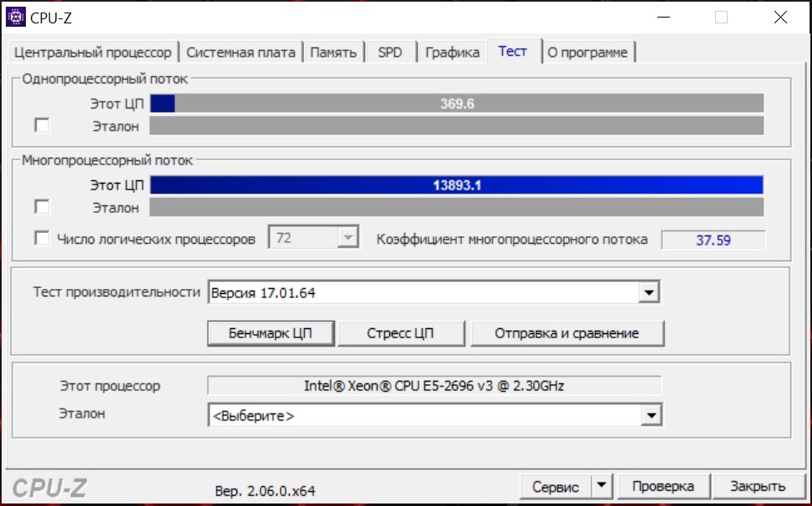The width and height of the screenshot is (812, 506).
Task: Enable Эталон checkbox under Однопроцессорный поток
Action: 42,125
